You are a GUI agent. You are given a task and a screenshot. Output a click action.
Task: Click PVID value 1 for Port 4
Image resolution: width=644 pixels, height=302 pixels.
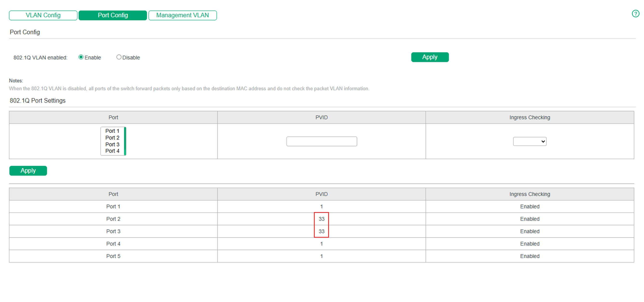(x=322, y=244)
